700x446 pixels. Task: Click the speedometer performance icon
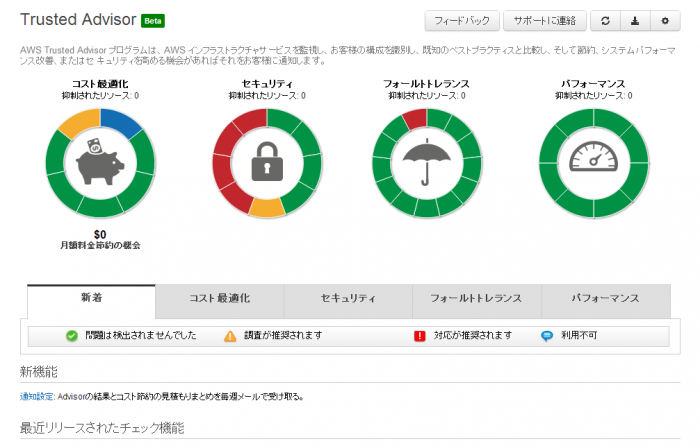tap(593, 156)
